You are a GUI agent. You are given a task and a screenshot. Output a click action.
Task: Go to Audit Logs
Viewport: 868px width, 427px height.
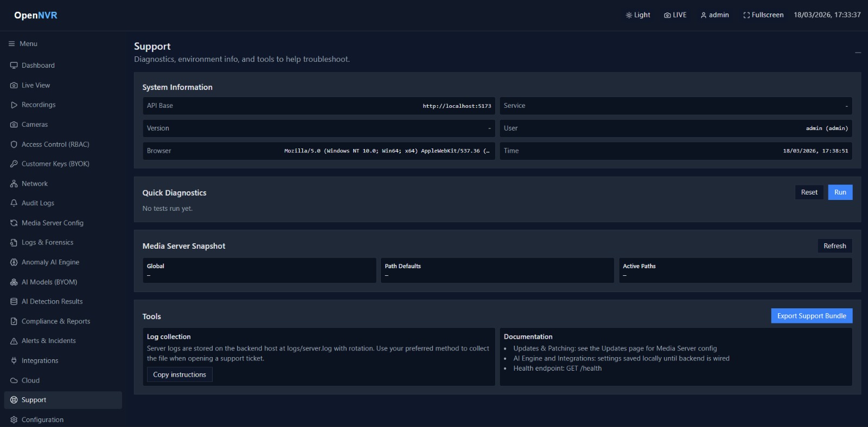[63, 203]
